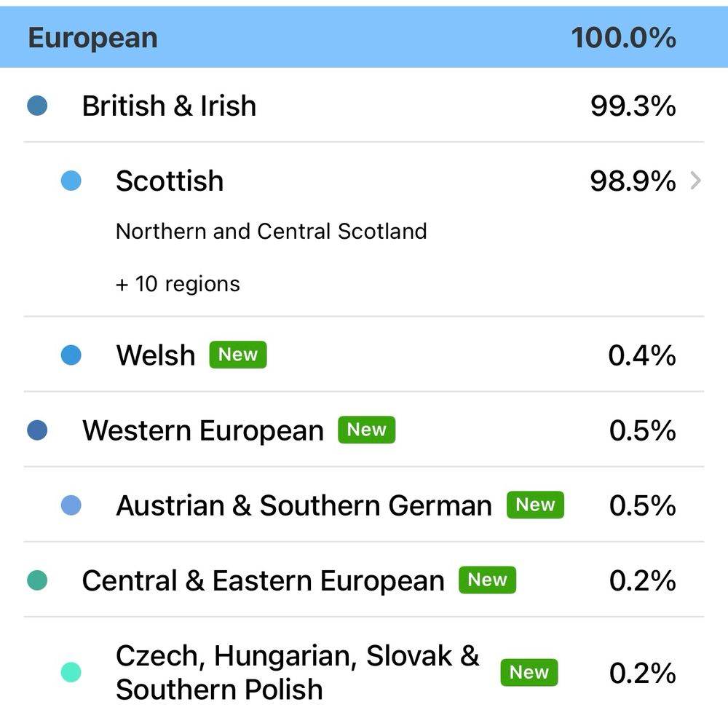
Task: Select the British & Irish row label
Action: [x=169, y=106]
